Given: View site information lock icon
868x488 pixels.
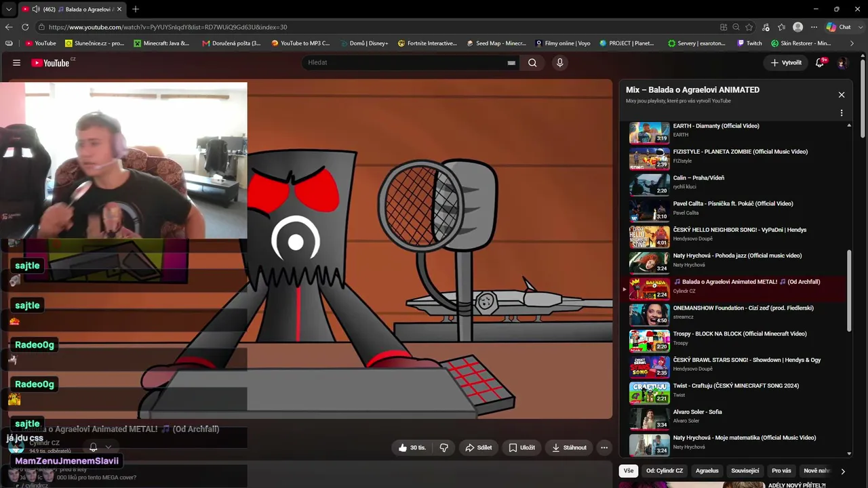Looking at the screenshot, I should point(41,27).
